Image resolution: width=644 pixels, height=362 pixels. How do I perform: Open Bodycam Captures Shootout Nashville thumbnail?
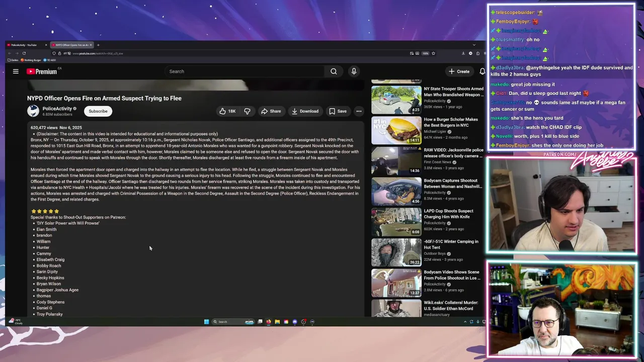pyautogui.click(x=396, y=191)
